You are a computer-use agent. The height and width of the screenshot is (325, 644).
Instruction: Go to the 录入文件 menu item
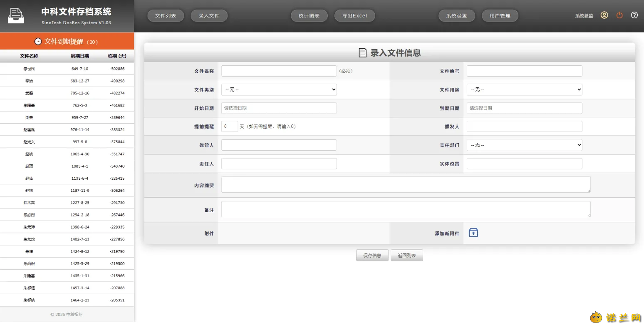tap(209, 16)
